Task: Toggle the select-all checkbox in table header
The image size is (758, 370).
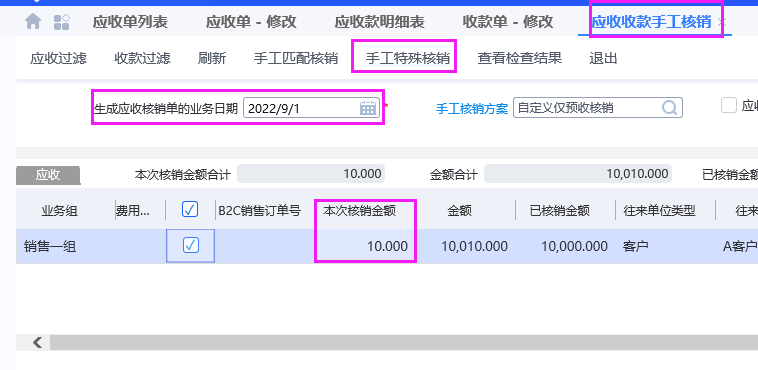Action: coord(190,209)
